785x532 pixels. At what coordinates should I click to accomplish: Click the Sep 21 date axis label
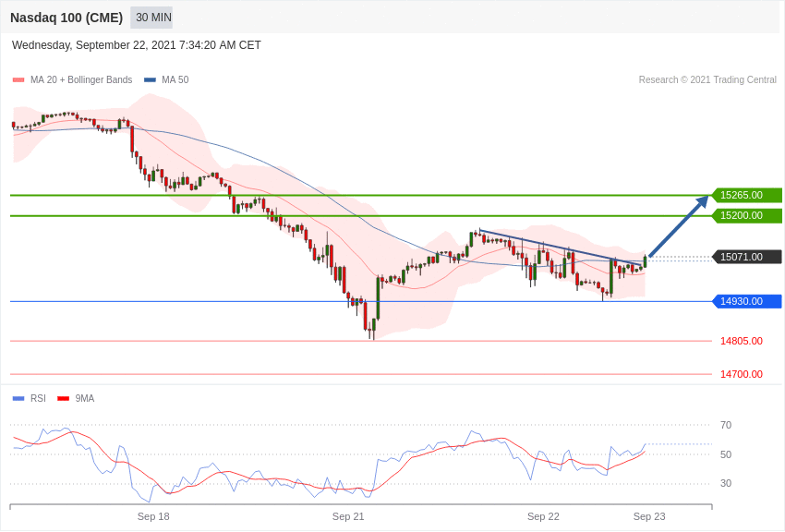(348, 516)
